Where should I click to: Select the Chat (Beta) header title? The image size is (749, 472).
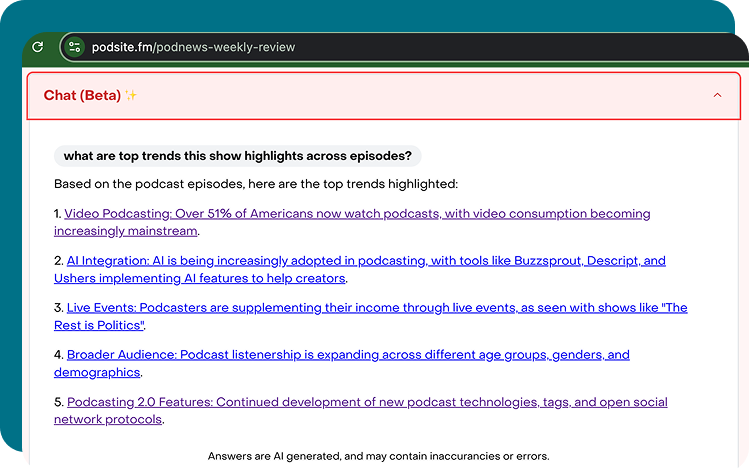(x=82, y=95)
